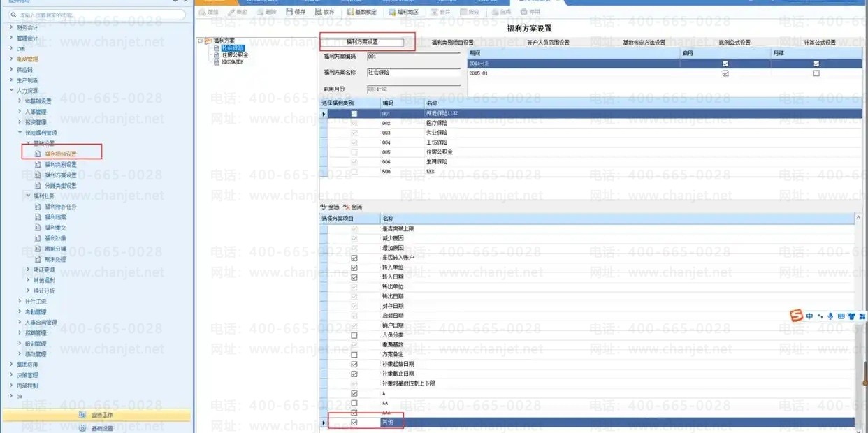
Task: Check the 人员分类 scheme item checkbox
Action: click(x=354, y=335)
